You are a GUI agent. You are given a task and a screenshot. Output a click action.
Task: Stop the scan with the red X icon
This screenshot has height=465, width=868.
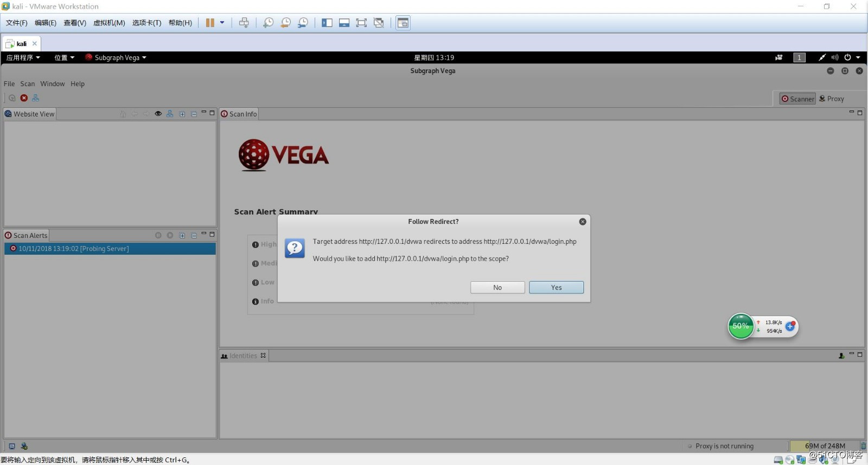click(x=24, y=98)
